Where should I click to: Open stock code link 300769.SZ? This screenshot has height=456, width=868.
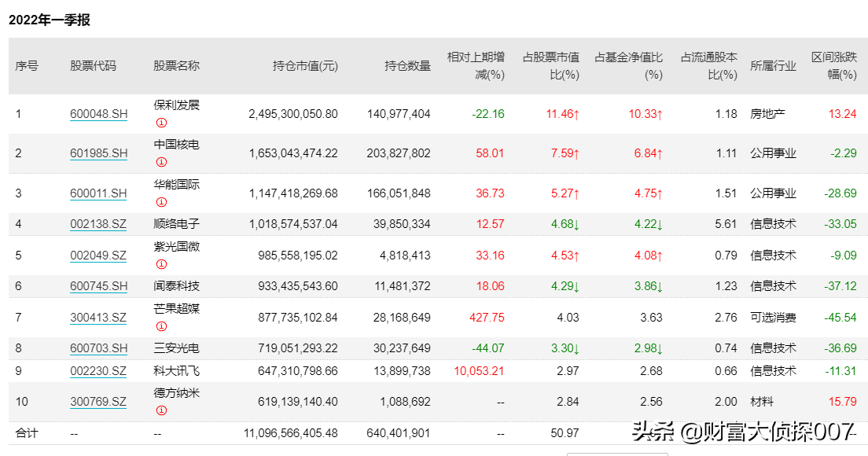(98, 402)
